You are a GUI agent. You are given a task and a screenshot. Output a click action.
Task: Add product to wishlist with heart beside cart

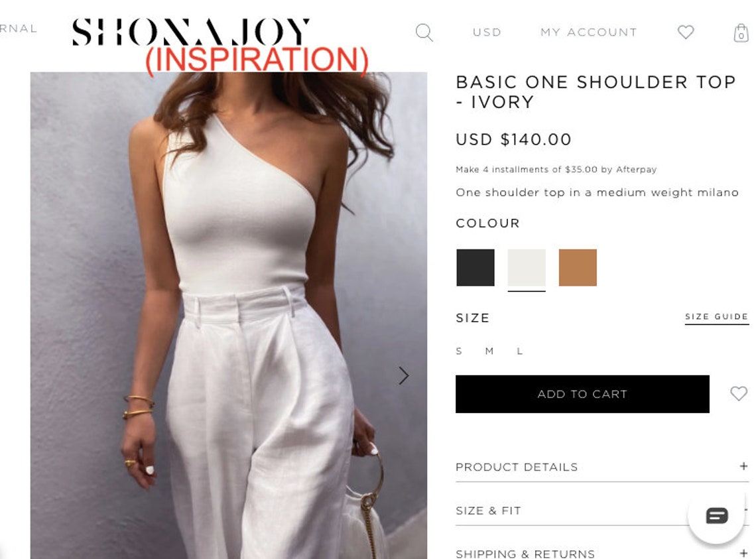739,394
